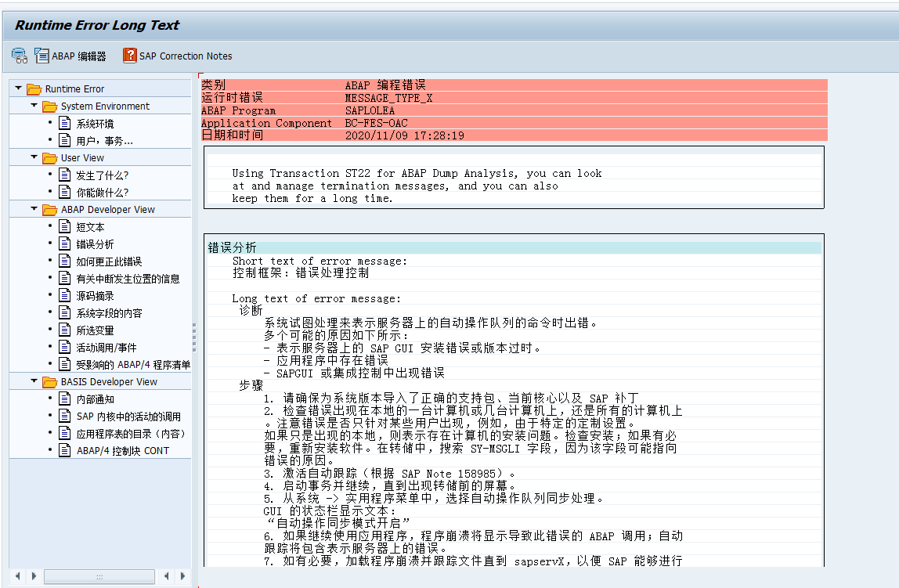Click the document icon beside 短文本
This screenshot has width=899, height=588.
coord(65,226)
